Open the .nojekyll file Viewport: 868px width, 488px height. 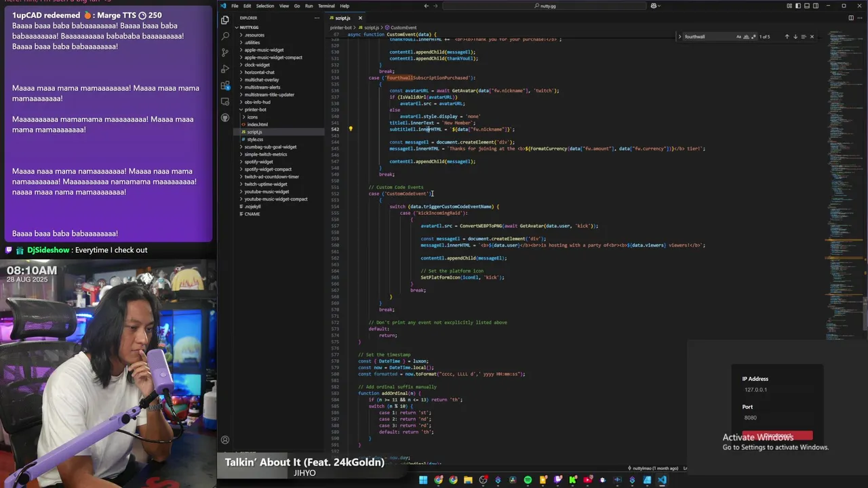point(252,207)
